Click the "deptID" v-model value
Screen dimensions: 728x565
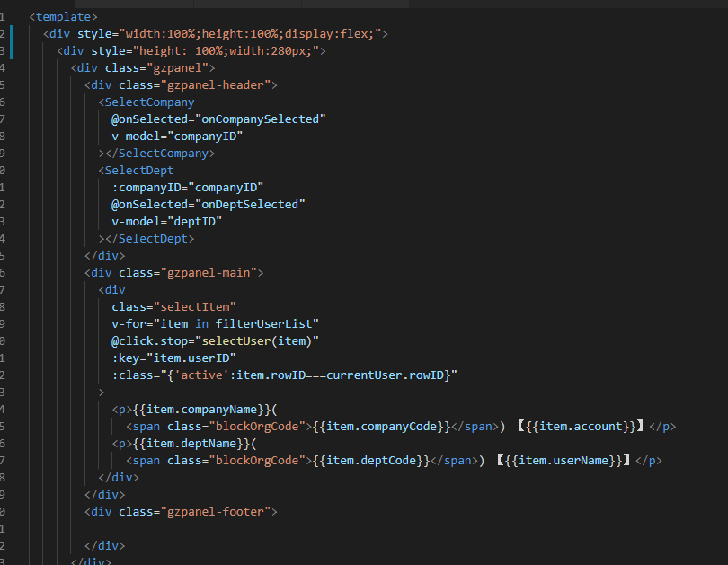[x=194, y=222]
